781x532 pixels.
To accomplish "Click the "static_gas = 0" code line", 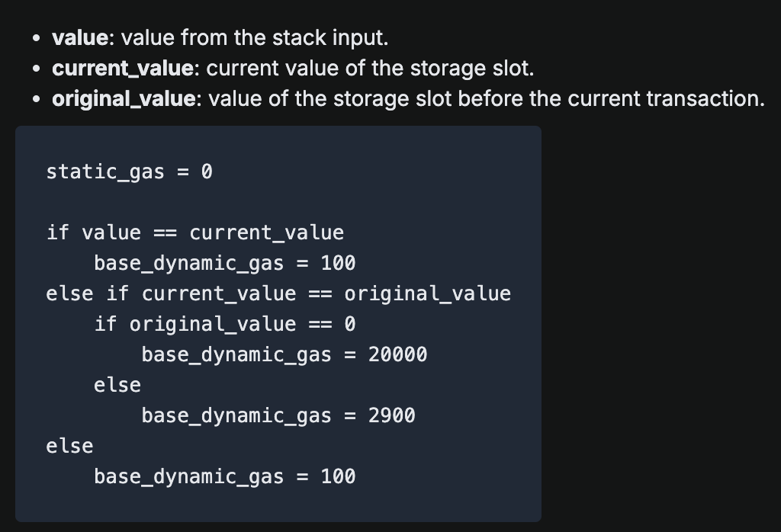I will (x=129, y=171).
